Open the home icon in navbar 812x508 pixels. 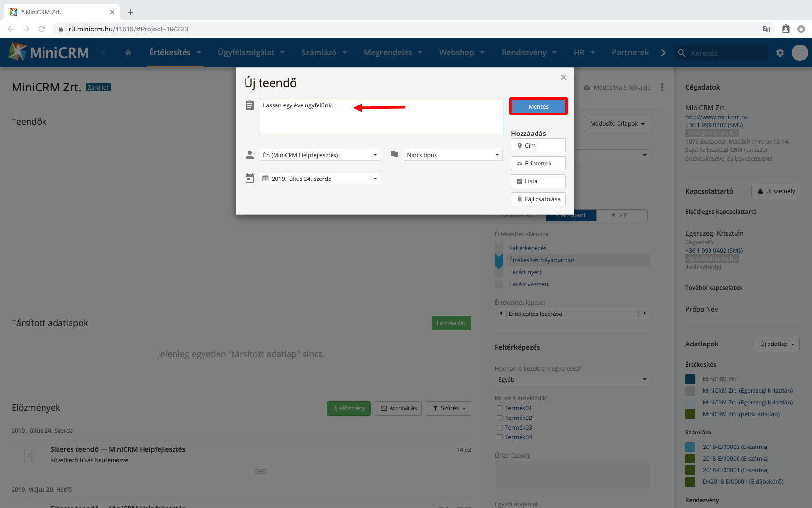click(128, 53)
